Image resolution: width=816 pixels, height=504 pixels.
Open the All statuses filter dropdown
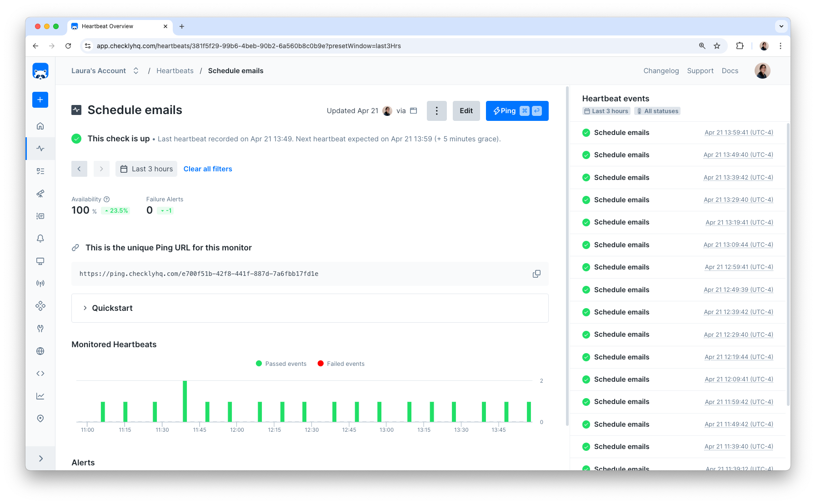[657, 111]
